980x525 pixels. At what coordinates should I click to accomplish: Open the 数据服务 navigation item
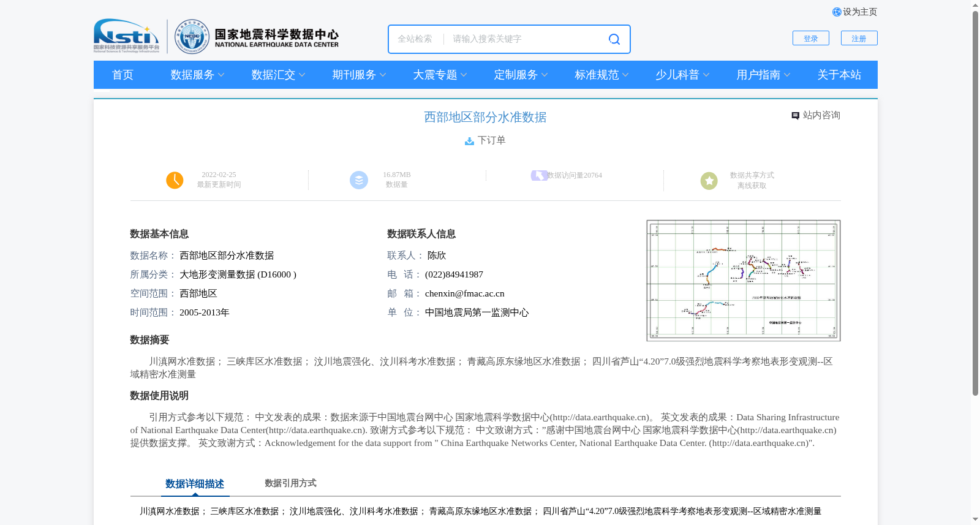(192, 75)
